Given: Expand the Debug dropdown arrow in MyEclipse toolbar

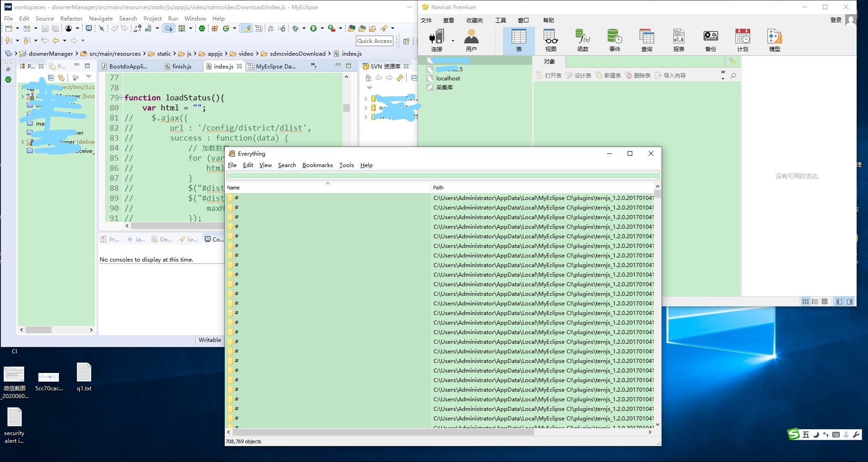Looking at the screenshot, I should tap(304, 28).
